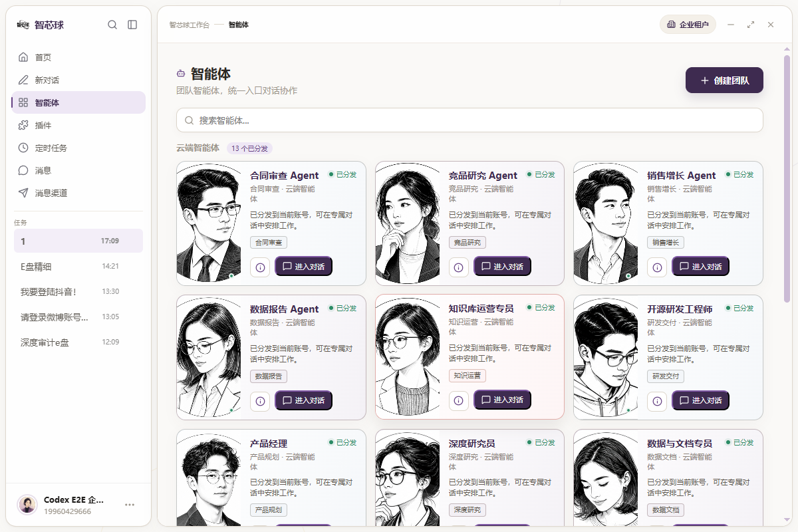Click the 智芯球工作台 breadcrumb link
Viewport: 798px width, 532px height.
(x=189, y=25)
